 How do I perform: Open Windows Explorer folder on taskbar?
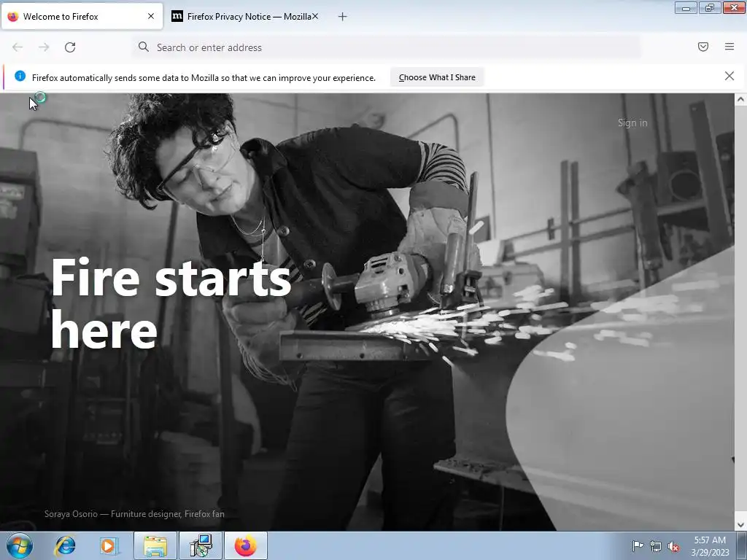point(155,545)
